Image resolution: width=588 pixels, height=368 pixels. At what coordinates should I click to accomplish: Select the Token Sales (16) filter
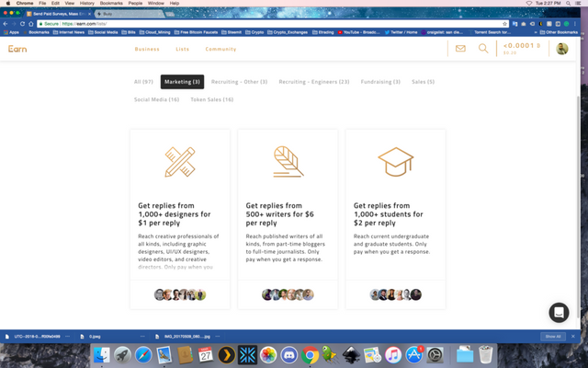(212, 99)
